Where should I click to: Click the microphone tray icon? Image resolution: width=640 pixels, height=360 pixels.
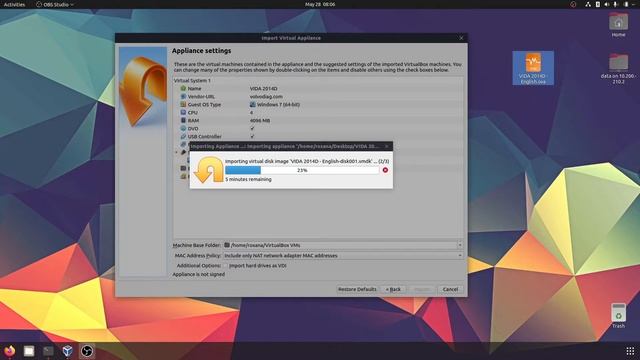(x=616, y=4)
